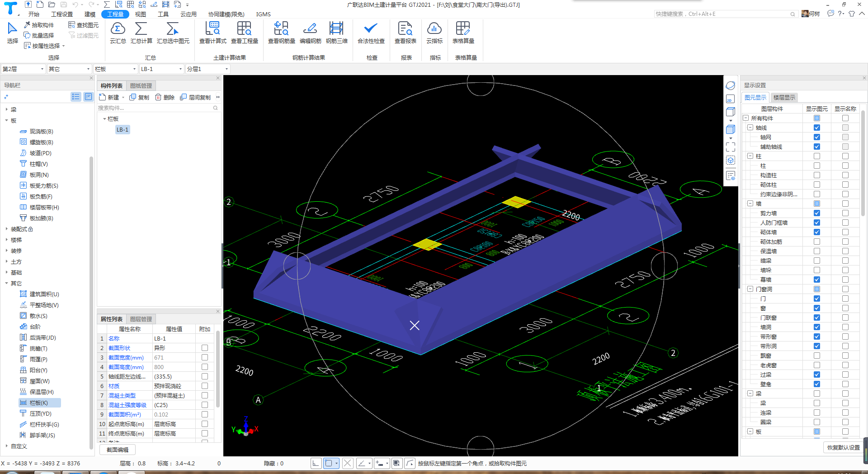Switch to 图层管理 tab
The width and height of the screenshot is (868, 474).
click(141, 319)
